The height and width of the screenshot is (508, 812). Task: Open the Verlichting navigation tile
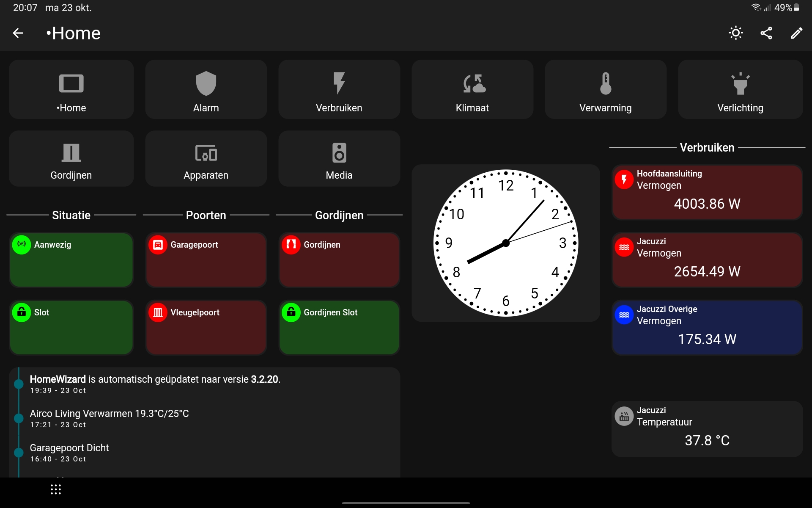coord(741,89)
